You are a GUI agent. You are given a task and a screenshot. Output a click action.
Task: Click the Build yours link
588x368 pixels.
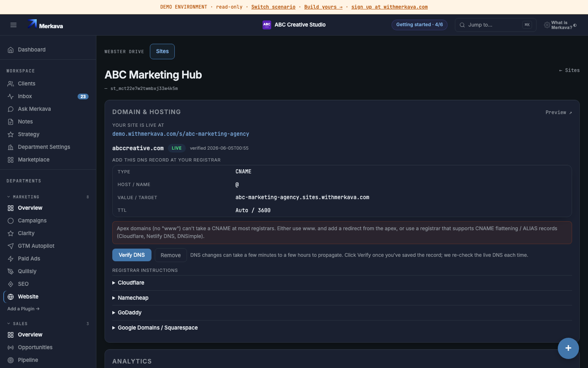[x=323, y=7]
